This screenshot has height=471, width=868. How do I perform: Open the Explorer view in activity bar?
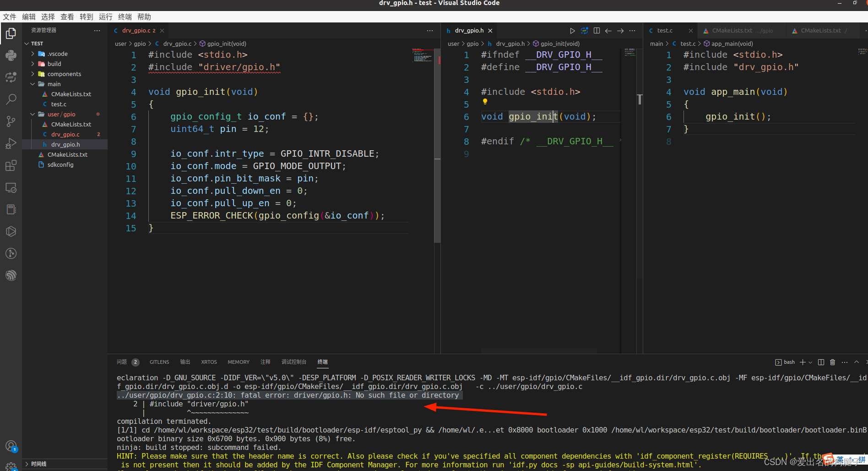coord(11,33)
